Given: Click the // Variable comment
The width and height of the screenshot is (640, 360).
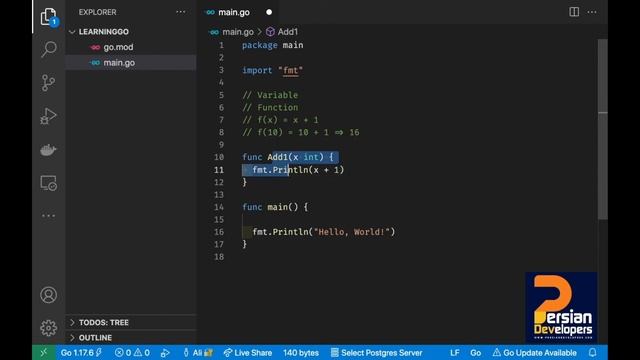Looking at the screenshot, I should [x=270, y=95].
